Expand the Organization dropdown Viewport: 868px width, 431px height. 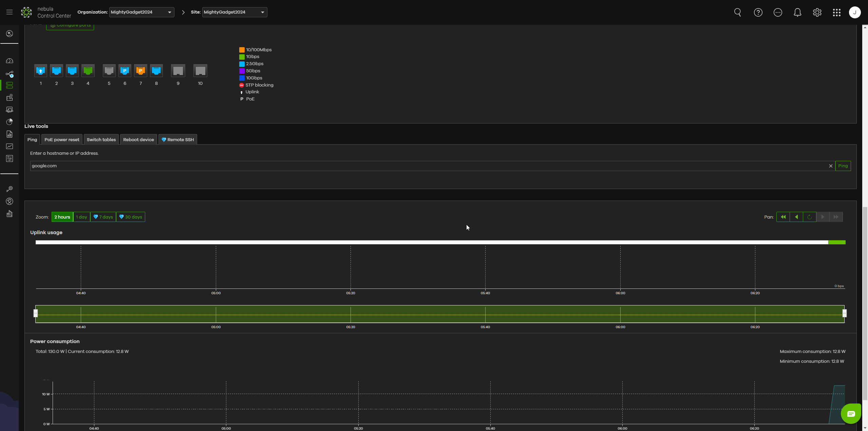(142, 12)
